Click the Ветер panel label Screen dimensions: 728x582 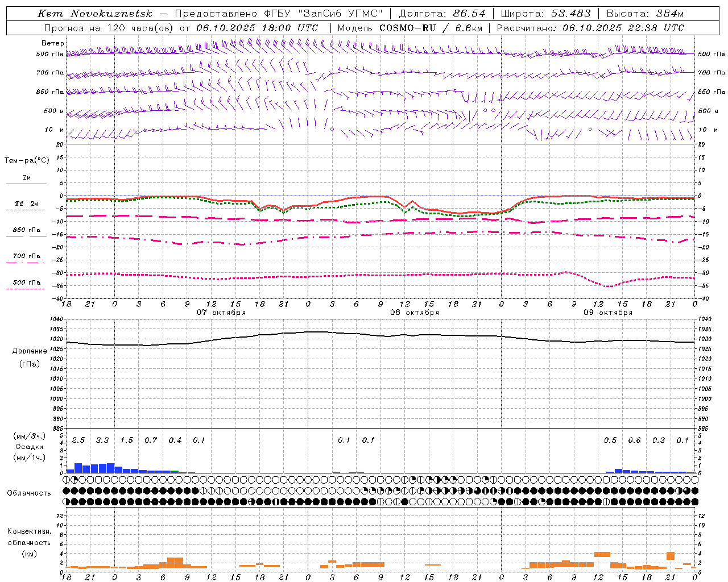pos(53,43)
